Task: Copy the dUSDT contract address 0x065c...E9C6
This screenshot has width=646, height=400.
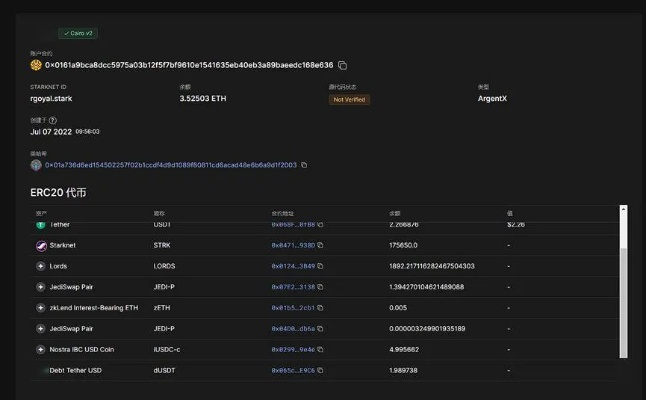Action: pyautogui.click(x=322, y=371)
